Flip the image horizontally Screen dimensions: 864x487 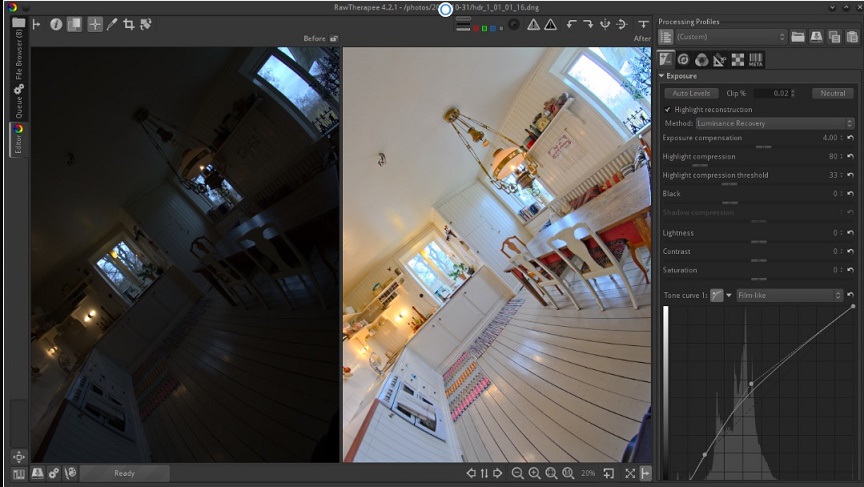point(605,24)
